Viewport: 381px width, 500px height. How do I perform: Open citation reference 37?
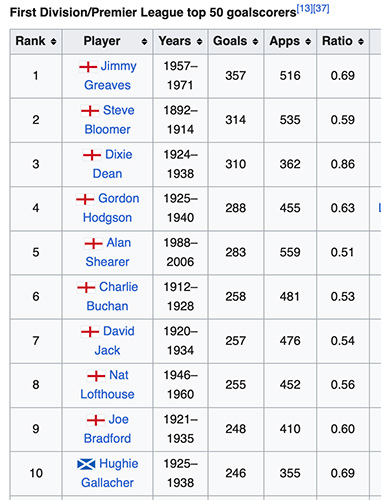pyautogui.click(x=321, y=8)
